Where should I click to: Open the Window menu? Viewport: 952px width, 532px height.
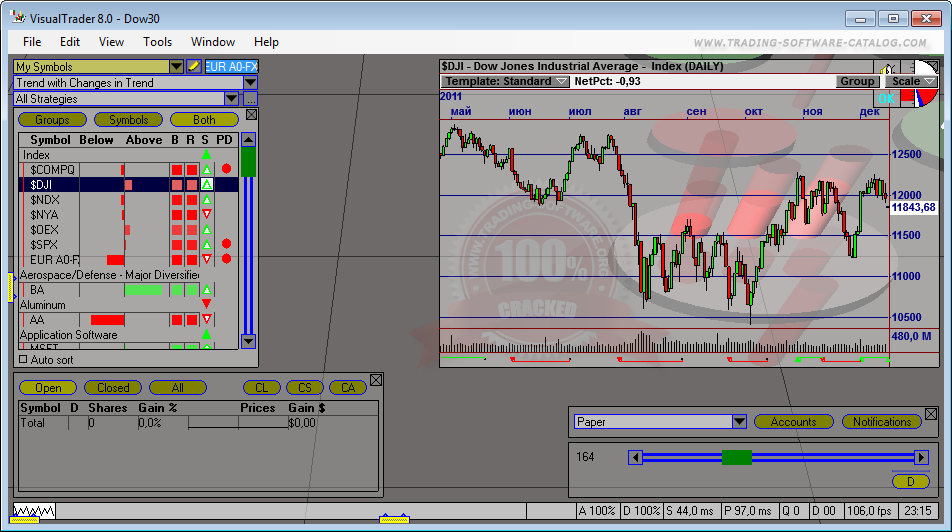tap(212, 42)
